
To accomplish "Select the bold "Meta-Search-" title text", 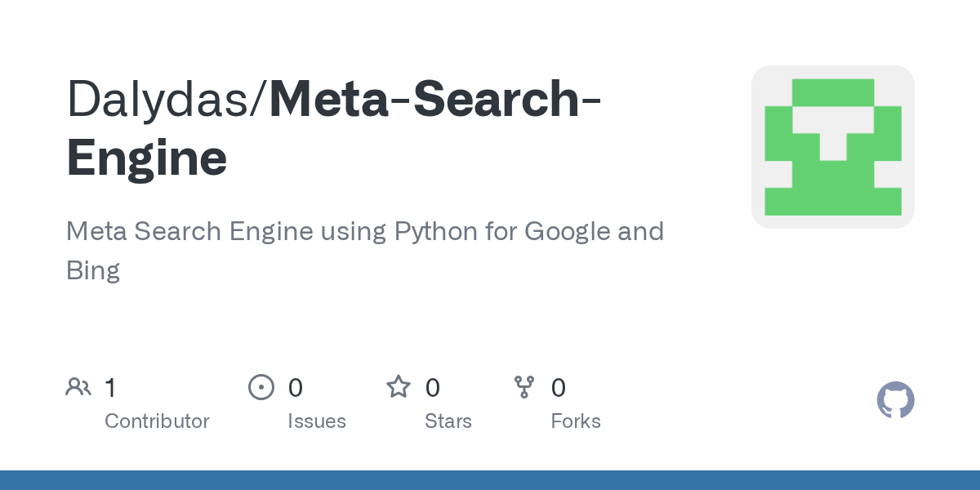I will tap(435, 98).
